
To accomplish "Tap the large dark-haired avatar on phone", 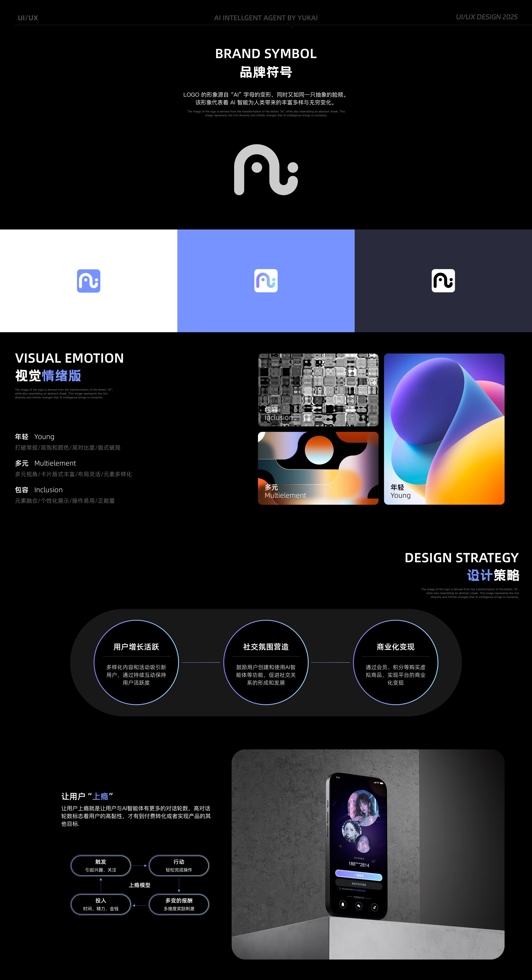I will pyautogui.click(x=364, y=808).
